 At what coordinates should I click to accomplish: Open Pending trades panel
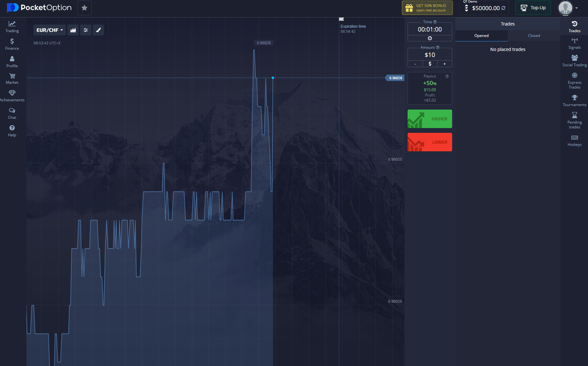(x=574, y=120)
